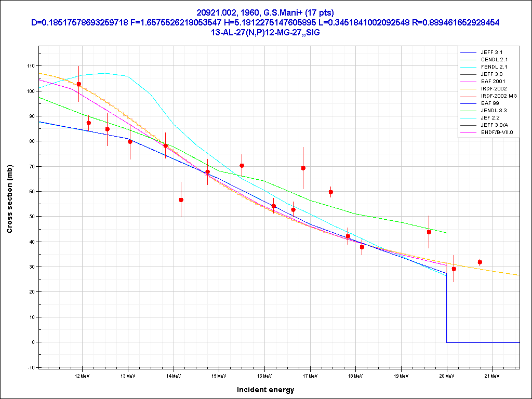
Task: Select EAF 2001 in the legend
Action: [493, 82]
